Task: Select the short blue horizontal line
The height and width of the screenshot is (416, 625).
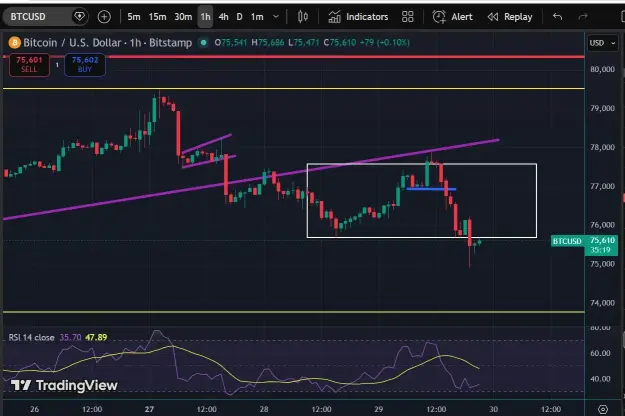Action: click(x=431, y=189)
